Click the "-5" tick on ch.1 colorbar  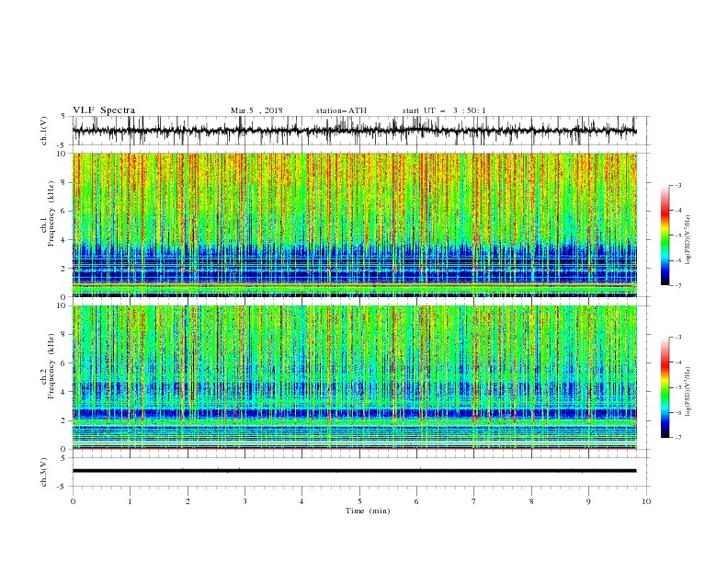point(677,236)
